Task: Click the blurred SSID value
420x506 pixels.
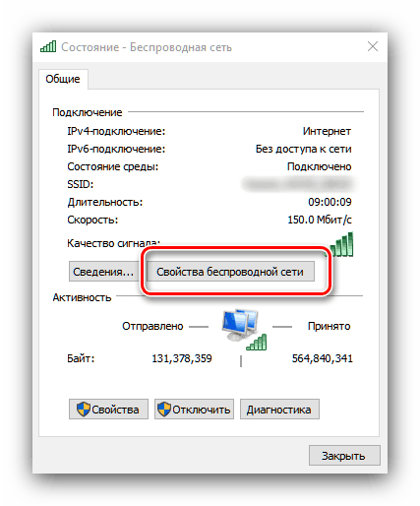Action: coord(297,184)
